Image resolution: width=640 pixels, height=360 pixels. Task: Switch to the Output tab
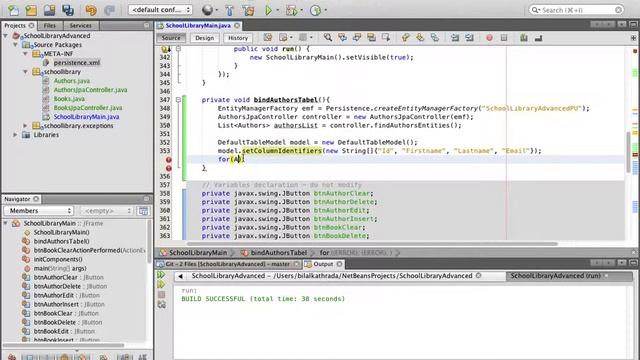coord(323,264)
